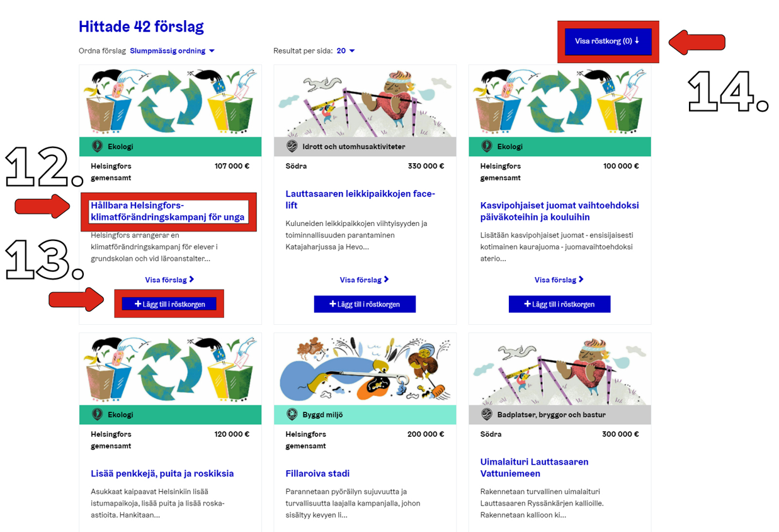
Task: Click the Fillaroiva stadi illustration thumbnail
Action: 365,370
